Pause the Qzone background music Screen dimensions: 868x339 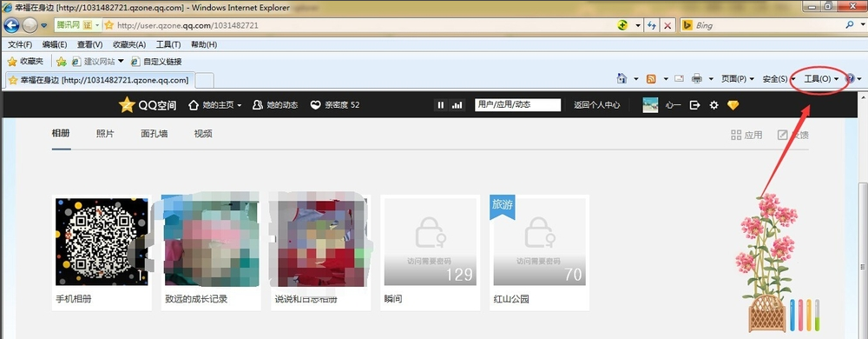pos(441,104)
